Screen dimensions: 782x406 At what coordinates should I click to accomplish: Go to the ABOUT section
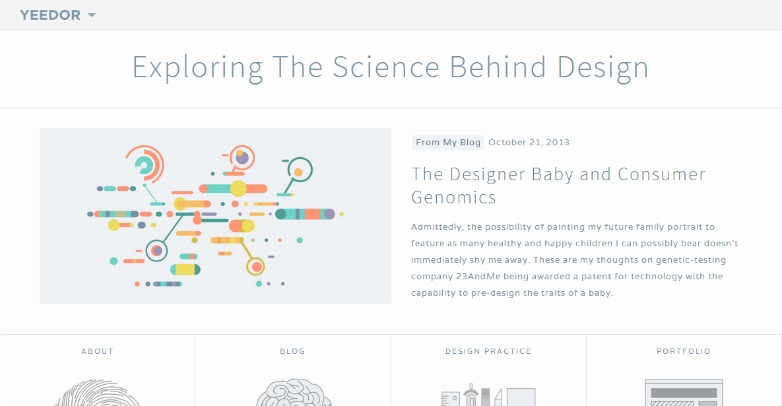(x=97, y=351)
